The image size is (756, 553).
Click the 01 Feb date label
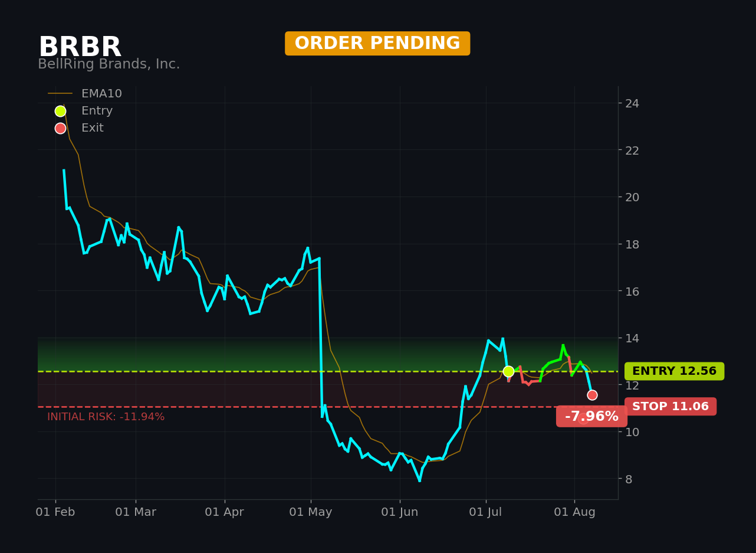pos(55,512)
